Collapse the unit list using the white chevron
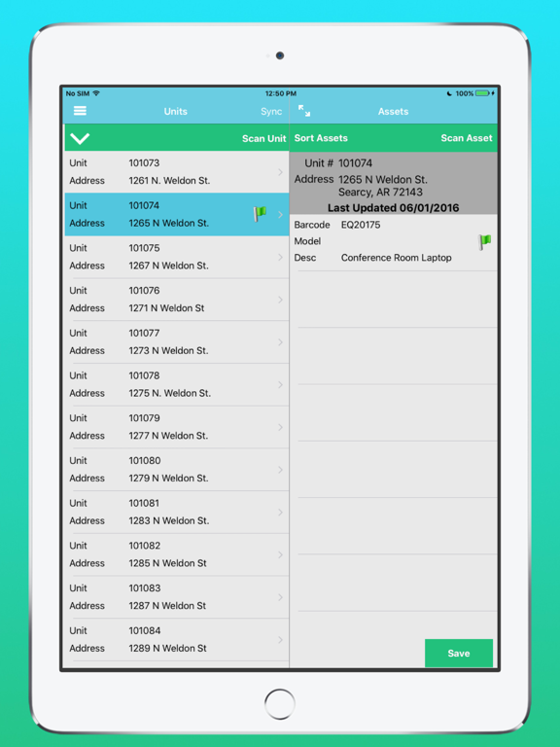The width and height of the screenshot is (560, 747). [x=80, y=139]
